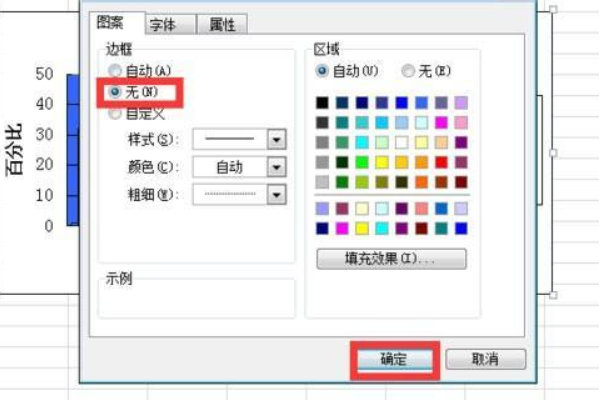Click the blue chart bar behind the dialog

point(73,150)
